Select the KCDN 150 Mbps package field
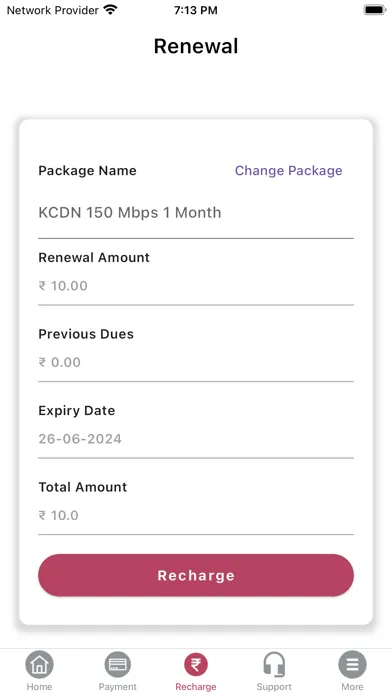The height and width of the screenshot is (696, 392). 196,213
